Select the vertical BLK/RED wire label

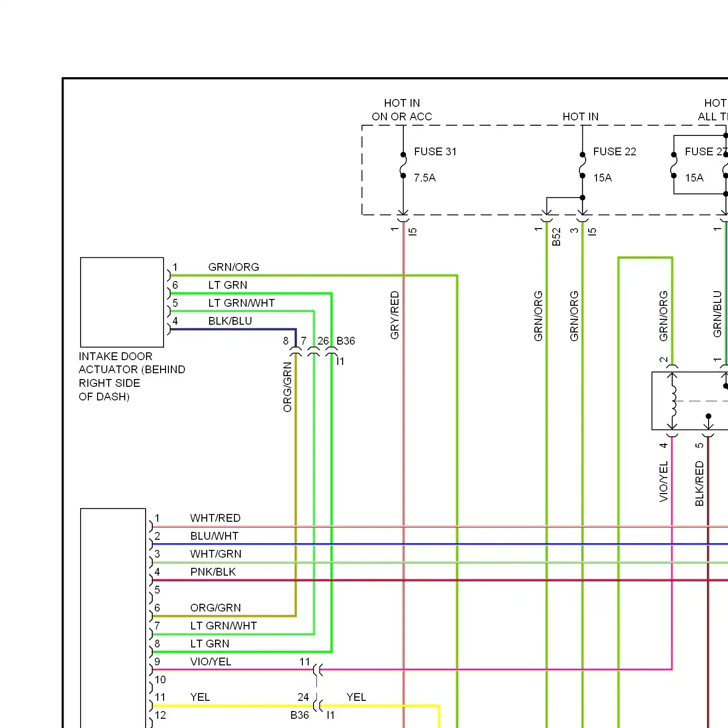tap(699, 483)
